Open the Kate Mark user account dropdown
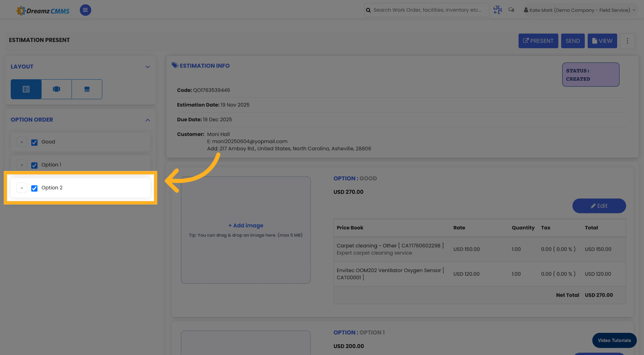The width and height of the screenshot is (644, 355). point(580,10)
